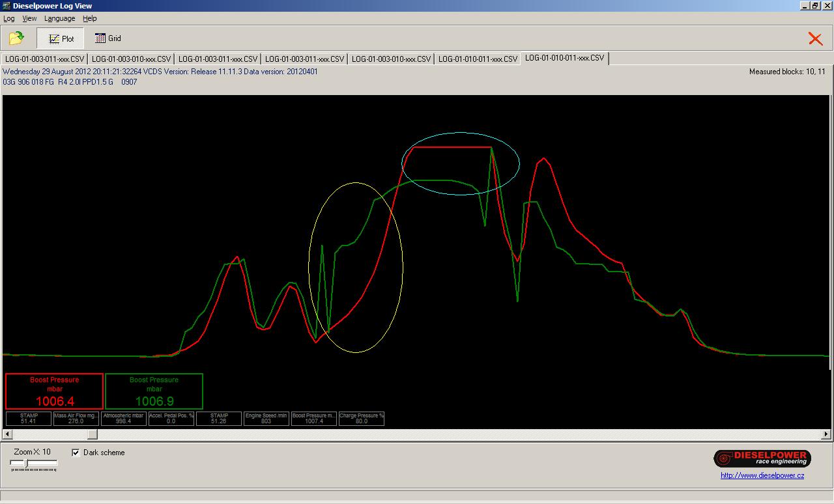Click the Dieselpower race engineering logo
The image size is (834, 504).
coord(762,458)
